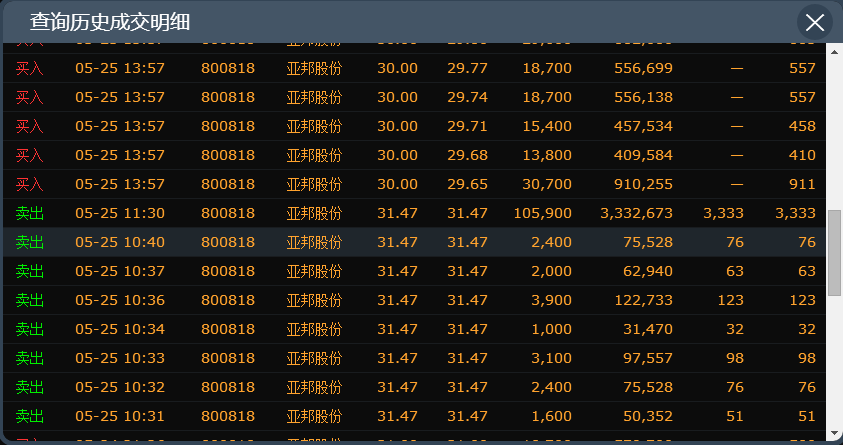Click the quantity 3,900

551,300
